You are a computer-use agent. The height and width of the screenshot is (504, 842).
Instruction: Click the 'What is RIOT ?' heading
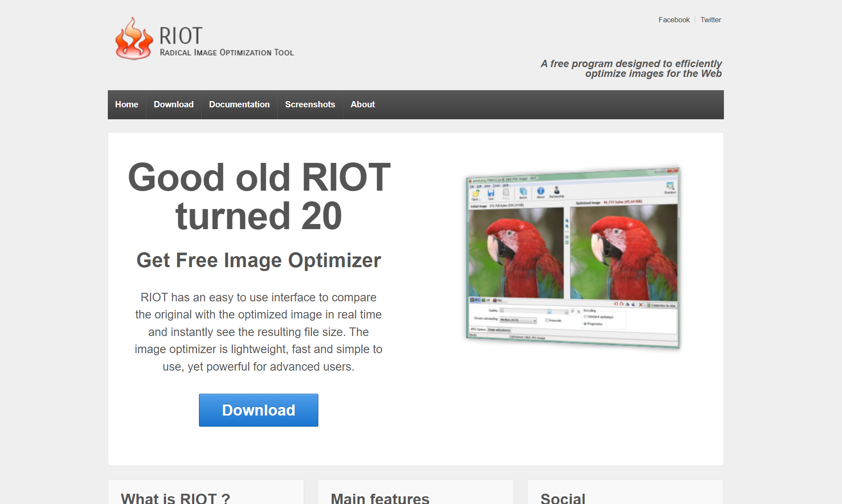pos(175,498)
